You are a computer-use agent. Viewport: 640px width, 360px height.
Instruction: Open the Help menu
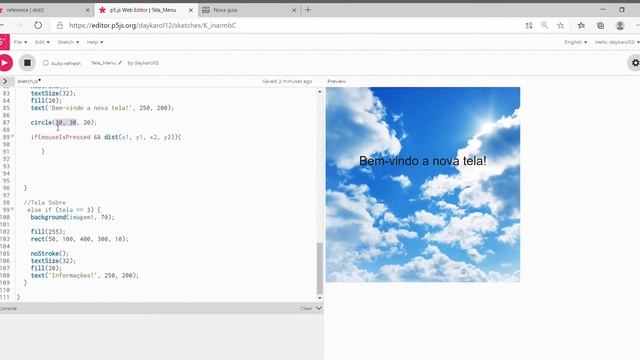95,42
